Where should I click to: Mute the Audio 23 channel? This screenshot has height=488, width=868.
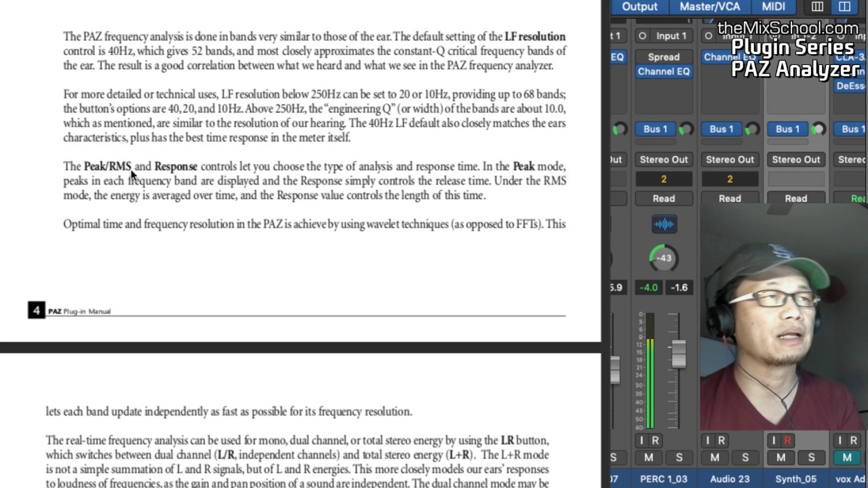point(715,457)
